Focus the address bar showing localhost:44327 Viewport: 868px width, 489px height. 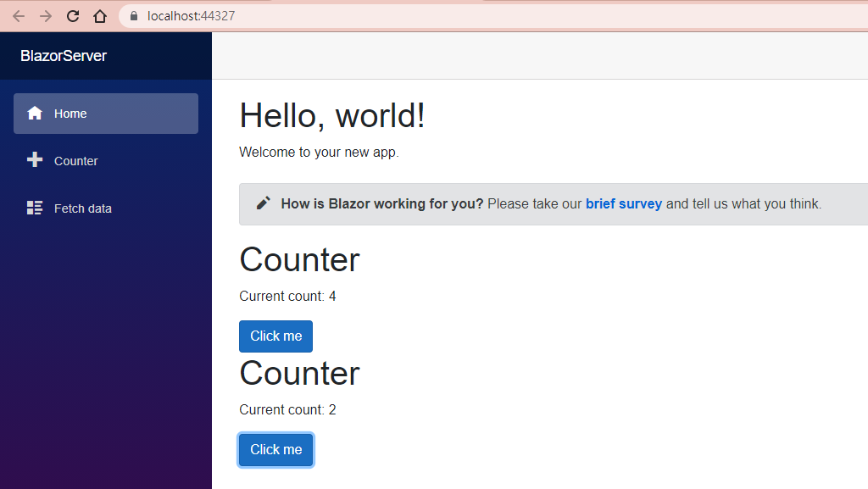(492, 16)
